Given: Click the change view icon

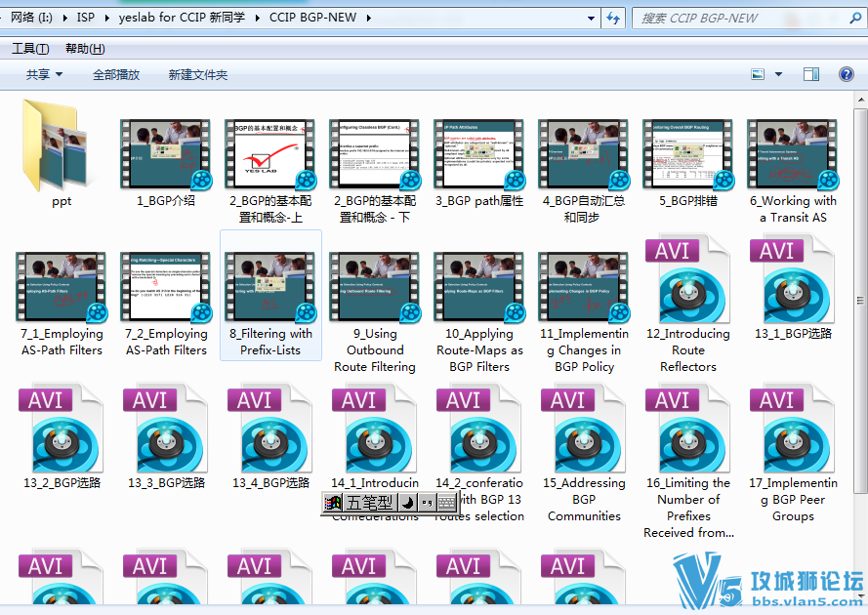Looking at the screenshot, I should point(758,74).
